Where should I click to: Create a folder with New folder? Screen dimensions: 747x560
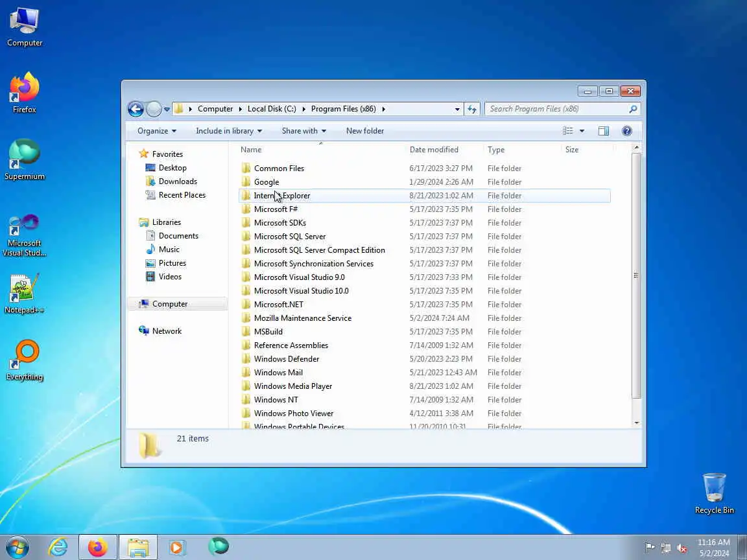(365, 131)
